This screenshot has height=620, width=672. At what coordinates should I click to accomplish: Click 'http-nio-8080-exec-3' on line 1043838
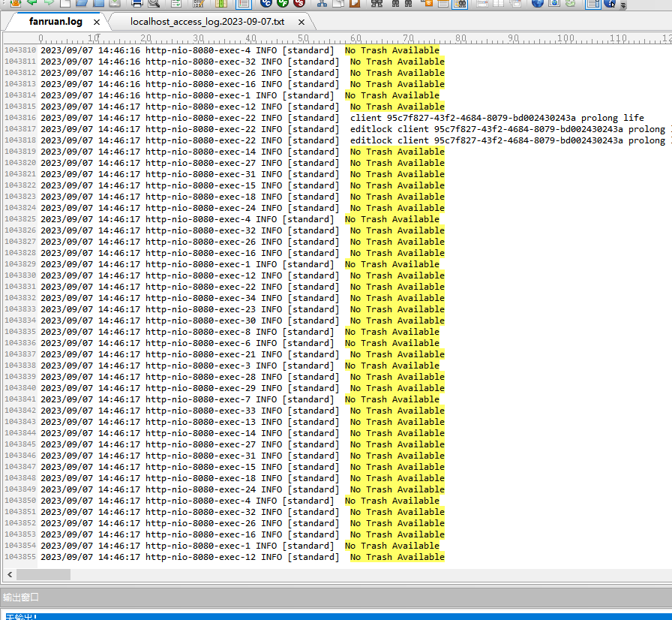[198, 366]
